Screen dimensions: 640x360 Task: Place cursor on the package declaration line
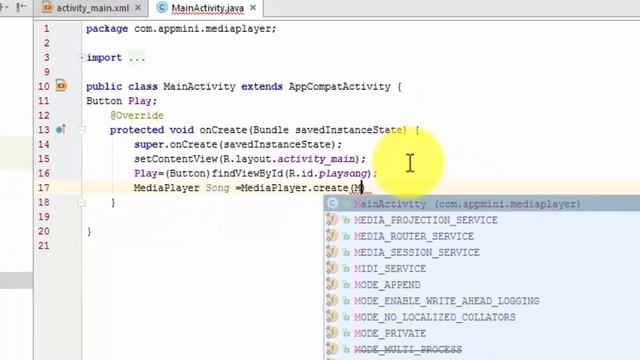(x=181, y=29)
